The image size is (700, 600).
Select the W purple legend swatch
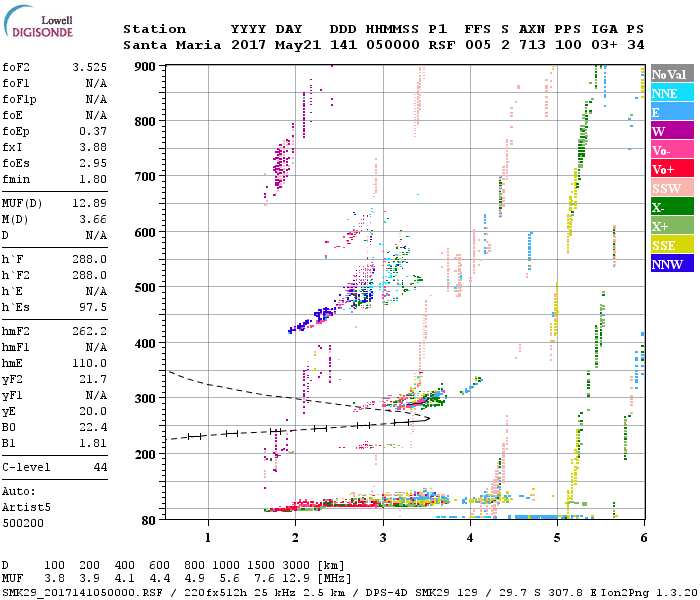point(672,131)
